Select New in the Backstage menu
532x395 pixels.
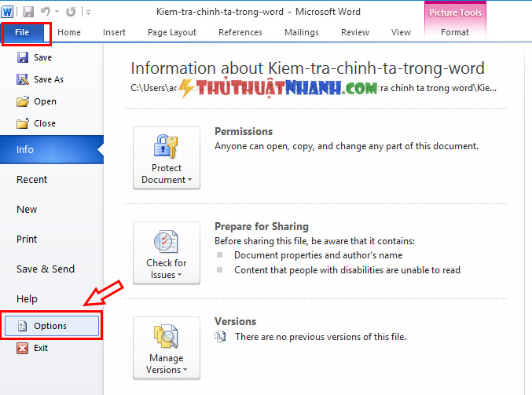pos(27,209)
